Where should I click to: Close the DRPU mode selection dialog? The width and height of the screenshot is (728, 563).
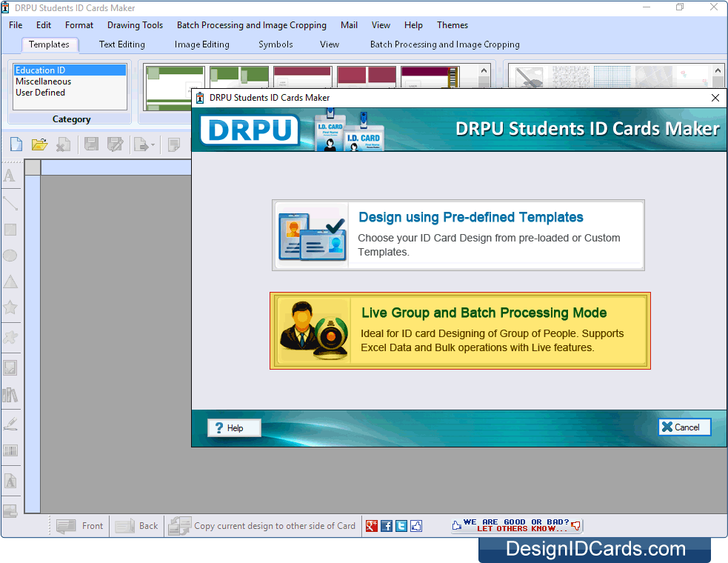coord(715,98)
